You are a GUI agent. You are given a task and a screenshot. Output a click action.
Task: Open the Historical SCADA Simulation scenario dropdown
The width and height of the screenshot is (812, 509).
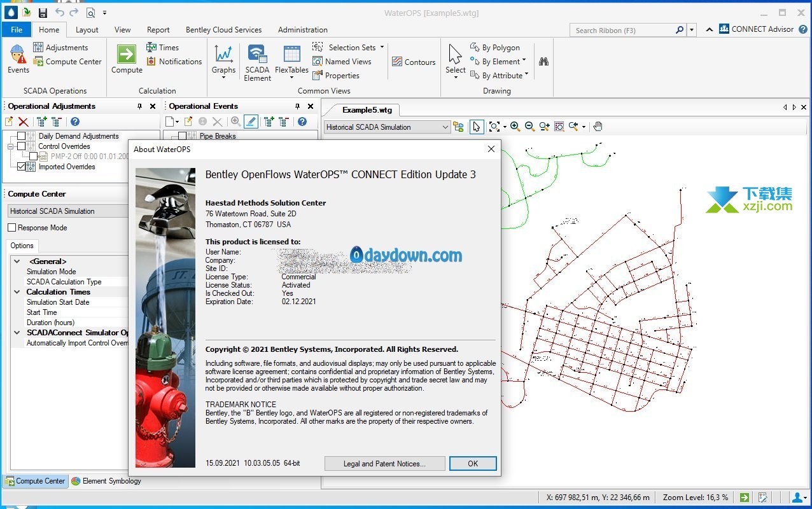445,127
